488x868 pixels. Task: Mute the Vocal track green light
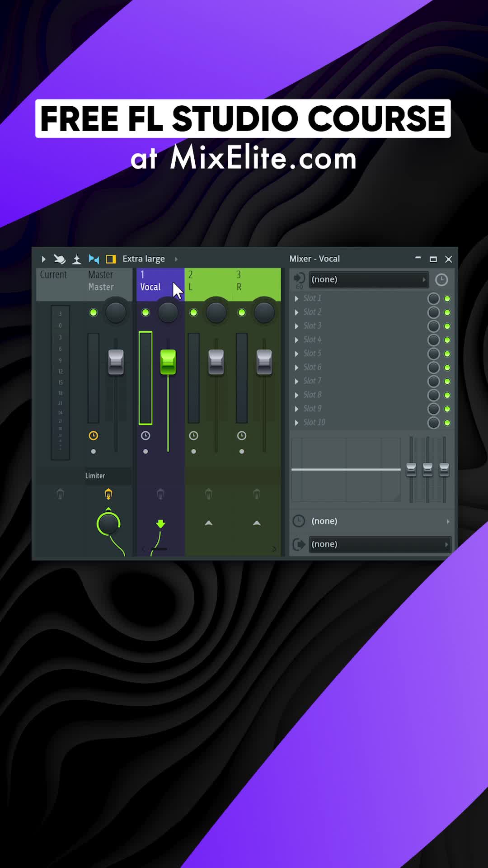pyautogui.click(x=145, y=312)
